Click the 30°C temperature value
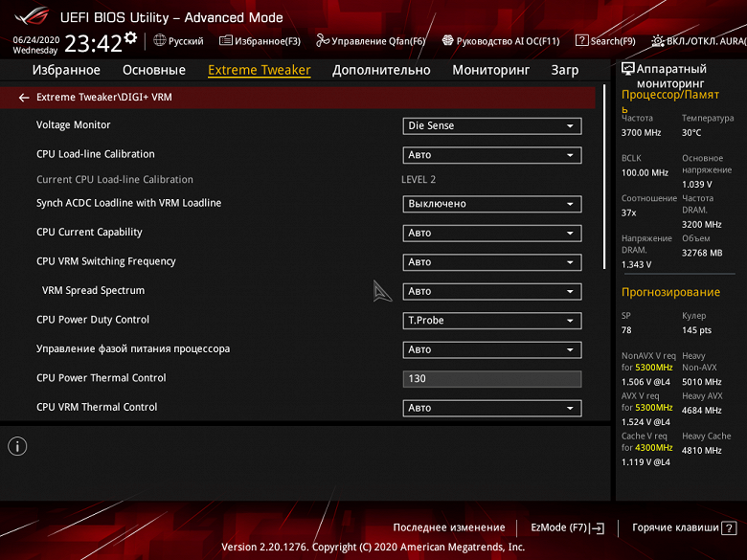Screen dimensions: 747x560 point(691,133)
